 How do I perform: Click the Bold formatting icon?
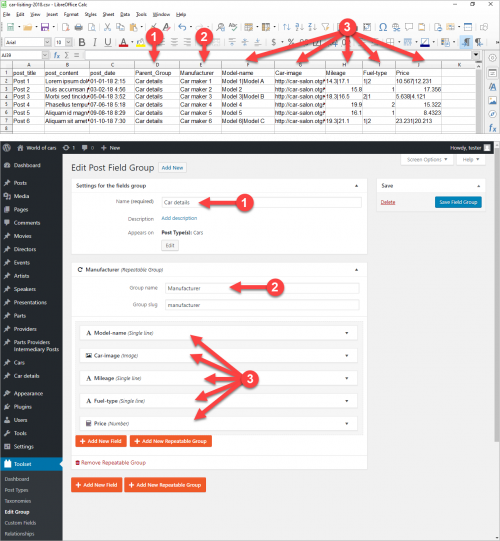pos(82,42)
